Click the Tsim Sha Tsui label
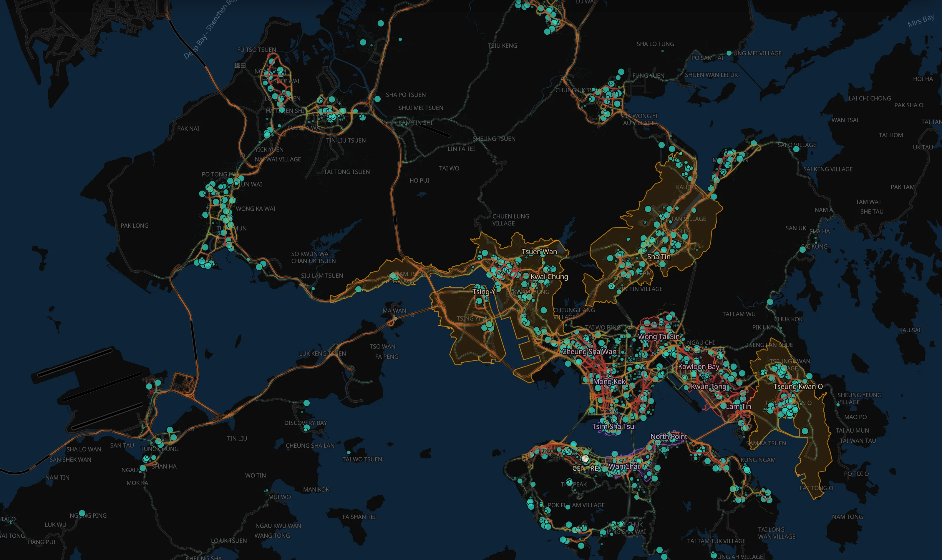The image size is (942, 560). click(614, 426)
